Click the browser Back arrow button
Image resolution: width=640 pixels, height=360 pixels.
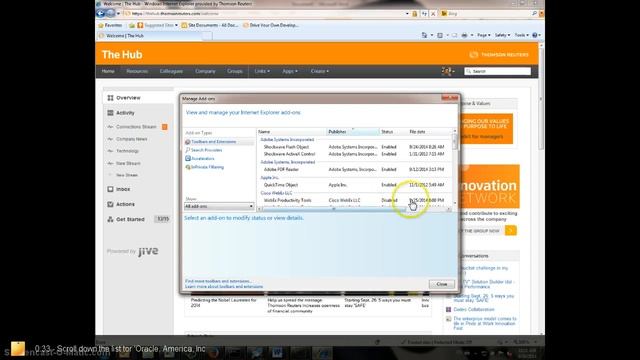click(x=101, y=13)
